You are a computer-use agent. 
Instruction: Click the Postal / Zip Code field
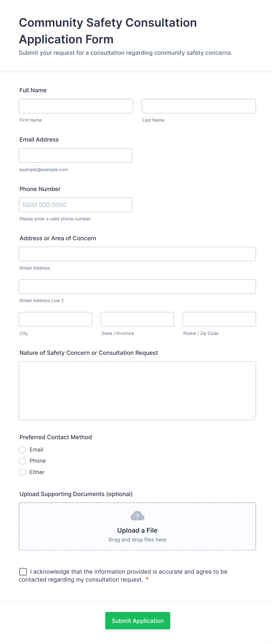click(x=219, y=319)
